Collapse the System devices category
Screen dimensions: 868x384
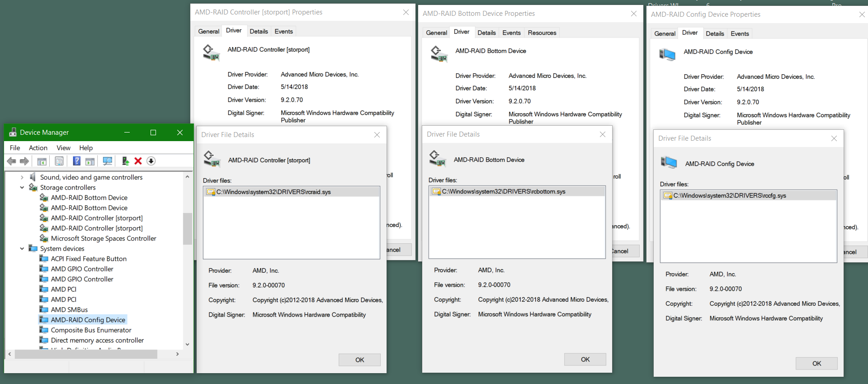(22, 248)
